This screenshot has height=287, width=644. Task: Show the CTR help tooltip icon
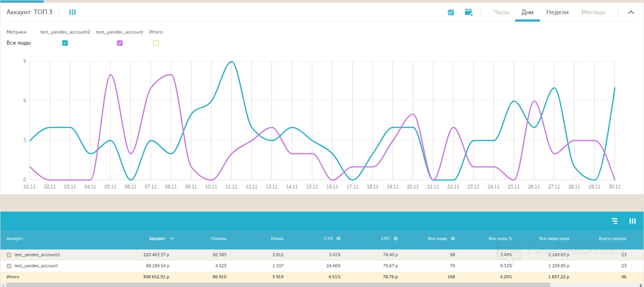pos(339,238)
